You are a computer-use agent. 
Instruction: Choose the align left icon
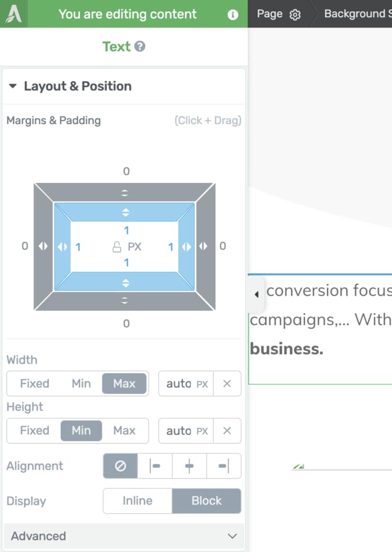[155, 466]
